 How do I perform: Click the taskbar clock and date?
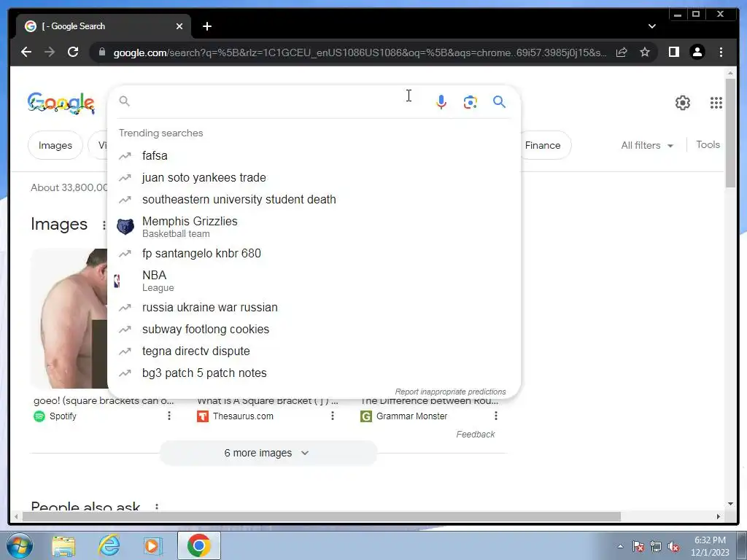(710, 546)
